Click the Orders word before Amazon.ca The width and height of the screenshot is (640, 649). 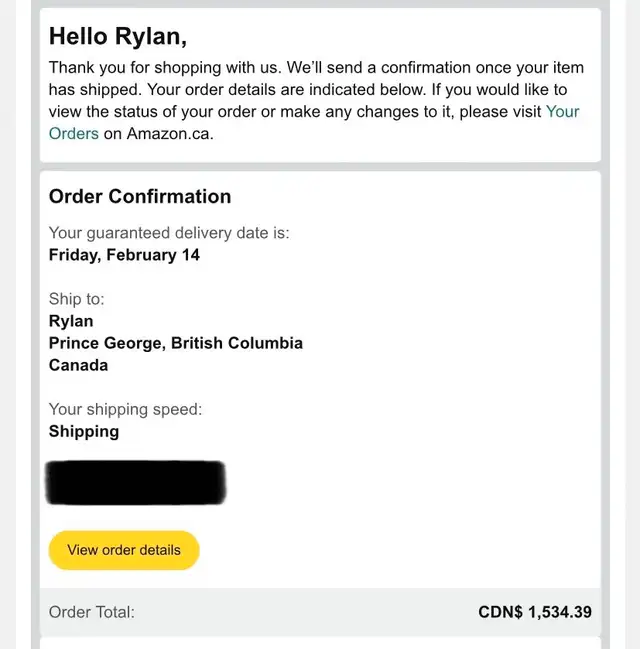coord(74,134)
